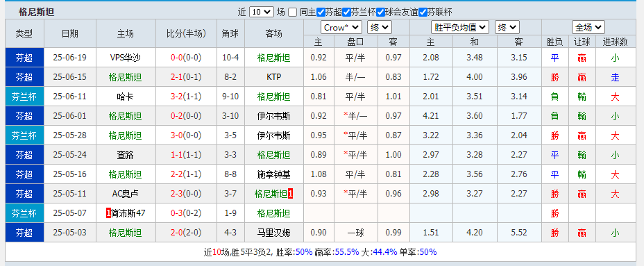This screenshot has width=644, height=266.
Task: Click the 赢率 55.5% summary value
Action: (347, 251)
